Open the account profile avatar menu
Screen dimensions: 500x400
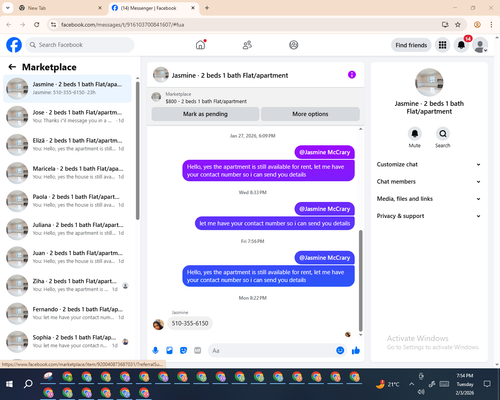480,45
